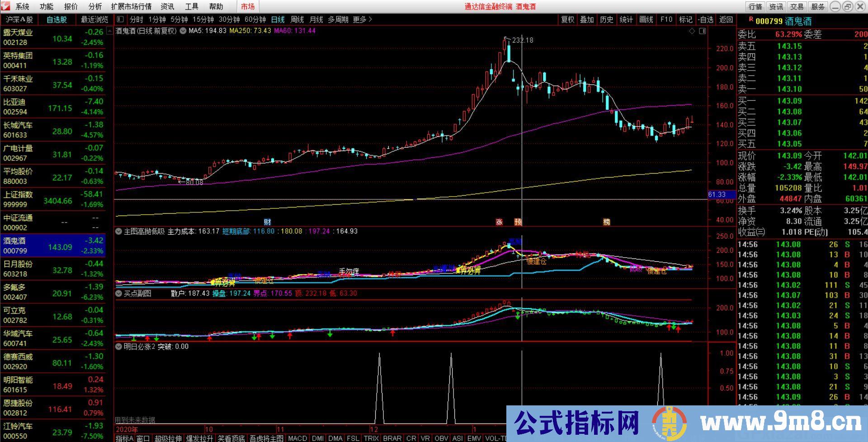
Task: Select the DMI indicator tab
Action: (x=318, y=438)
